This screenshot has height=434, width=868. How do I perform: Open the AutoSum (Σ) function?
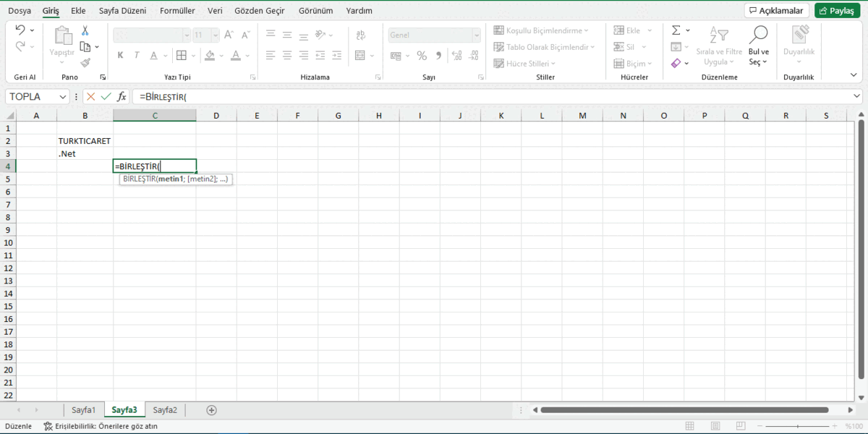tap(675, 30)
